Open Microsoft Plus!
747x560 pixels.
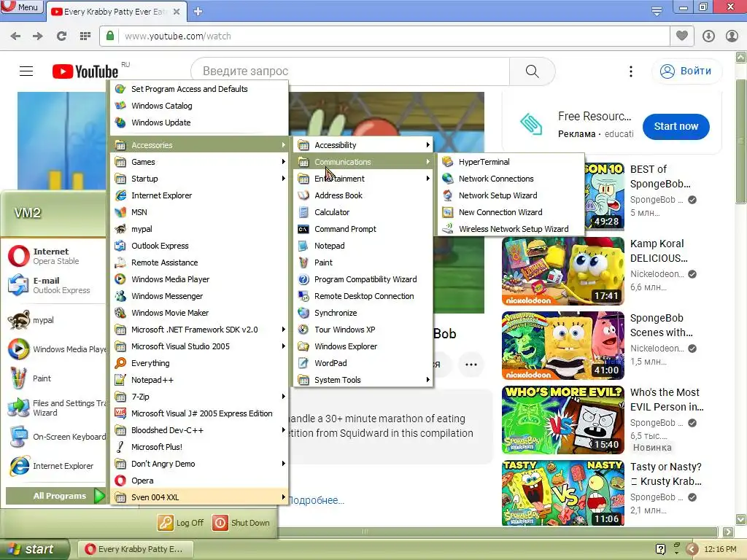[x=199, y=447]
